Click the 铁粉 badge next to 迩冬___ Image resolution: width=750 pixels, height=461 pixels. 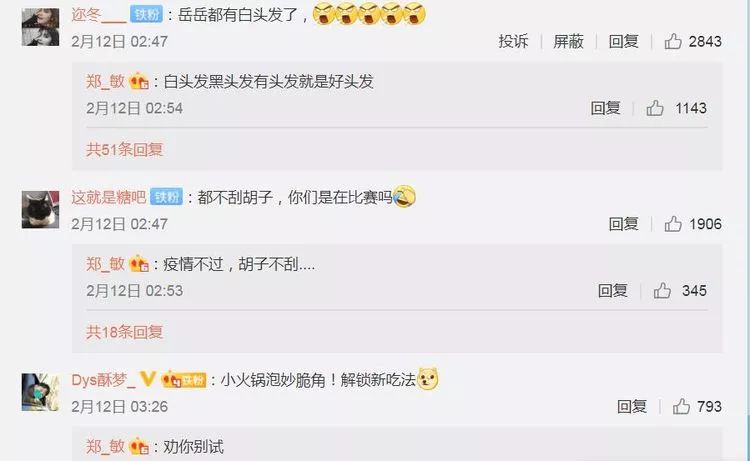coord(146,14)
